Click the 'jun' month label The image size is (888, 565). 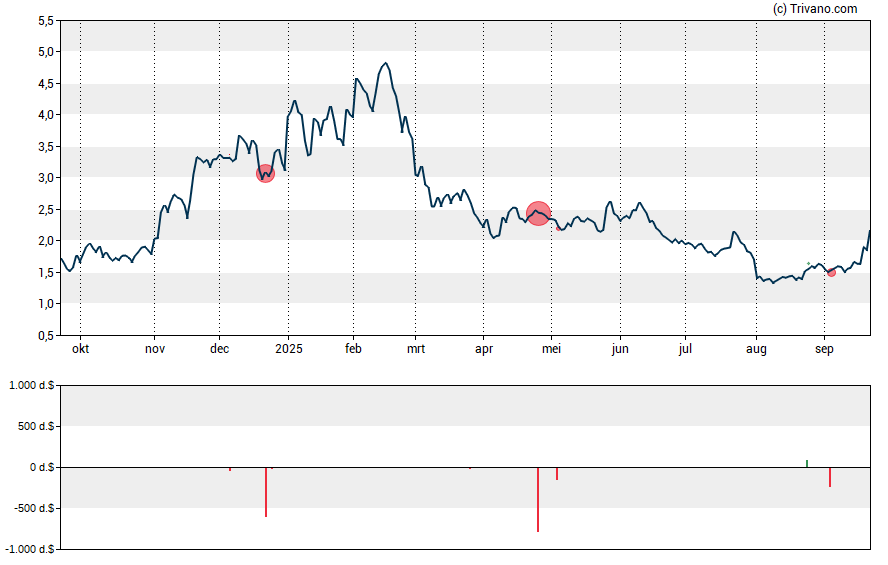pos(620,349)
